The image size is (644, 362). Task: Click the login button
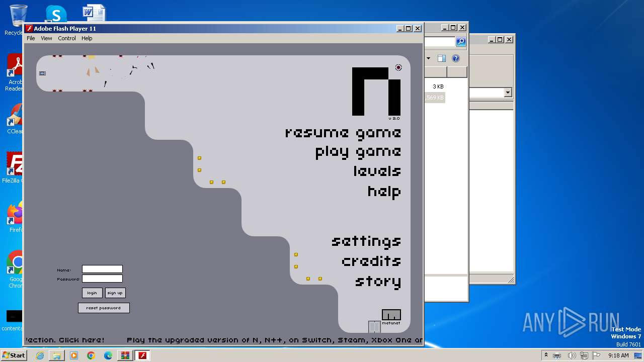[x=92, y=293]
